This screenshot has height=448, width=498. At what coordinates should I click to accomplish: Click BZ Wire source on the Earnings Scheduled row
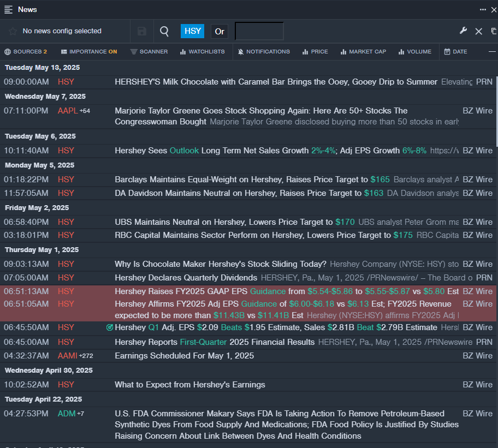pos(478,356)
